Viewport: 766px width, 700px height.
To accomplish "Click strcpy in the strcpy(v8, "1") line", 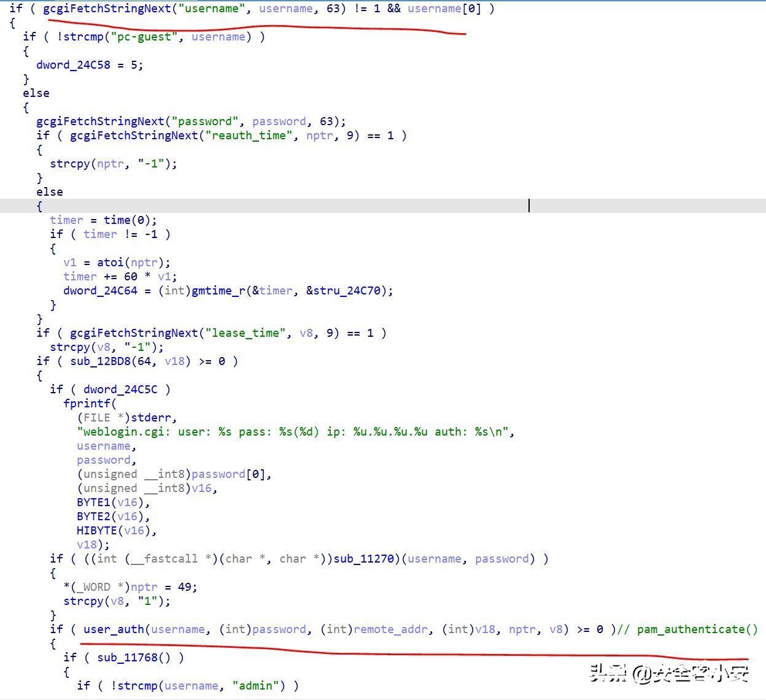I will point(83,601).
